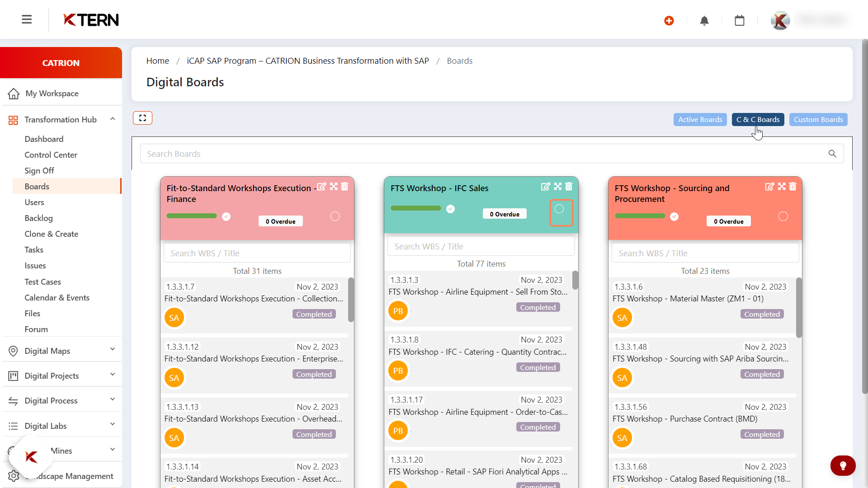Click the Digital Labs list icon
The height and width of the screenshot is (488, 868).
coord(13,426)
